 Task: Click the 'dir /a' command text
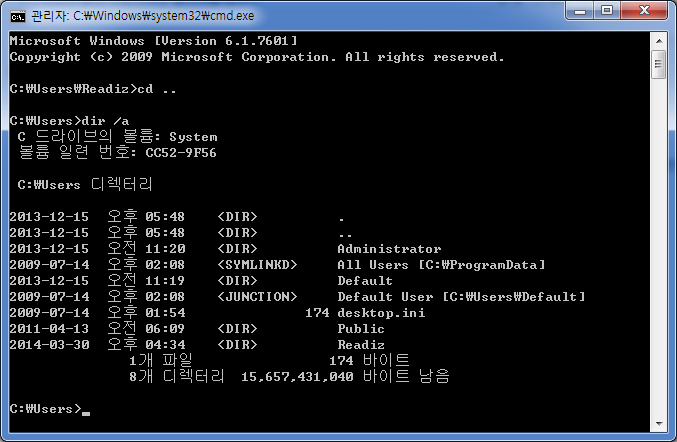pyautogui.click(x=105, y=121)
